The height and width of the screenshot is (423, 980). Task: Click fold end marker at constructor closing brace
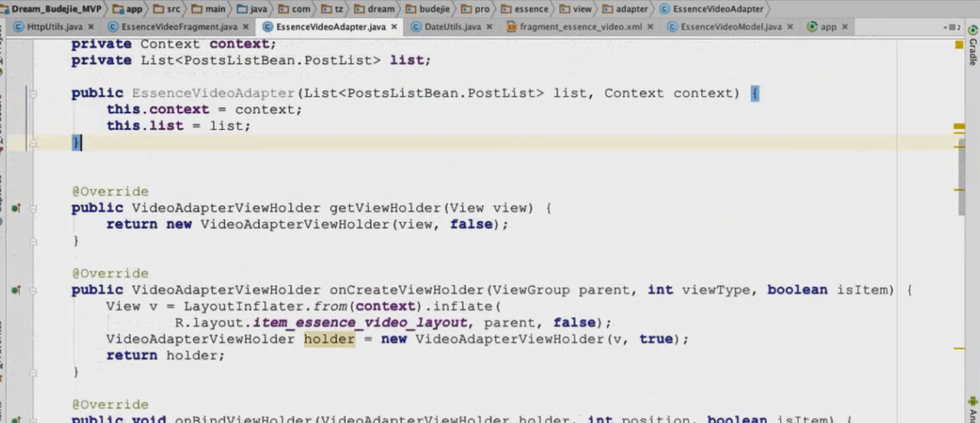tap(33, 143)
